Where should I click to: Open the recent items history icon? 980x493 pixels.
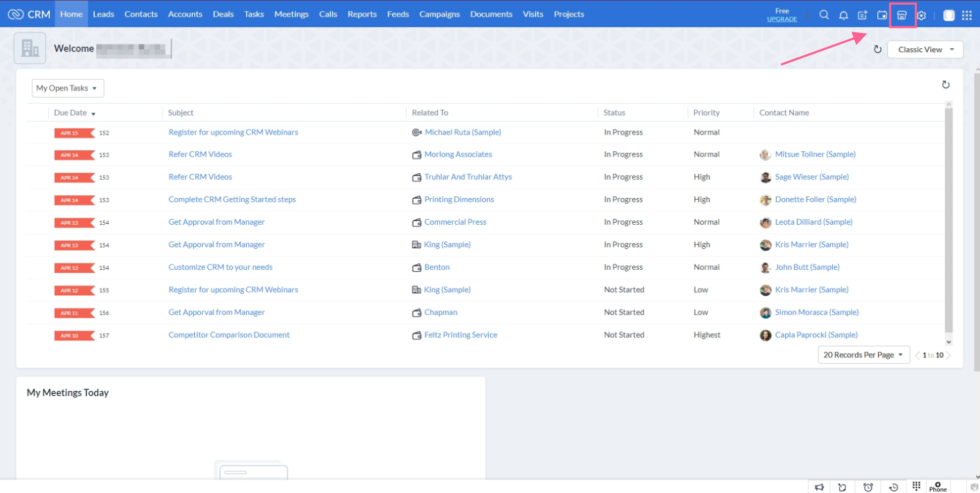[x=893, y=487]
